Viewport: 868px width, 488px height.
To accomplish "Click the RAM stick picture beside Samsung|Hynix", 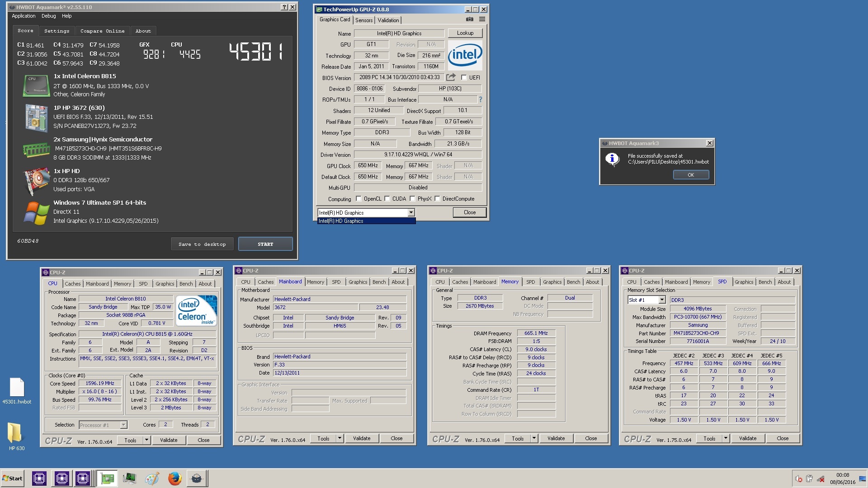I will pyautogui.click(x=36, y=149).
